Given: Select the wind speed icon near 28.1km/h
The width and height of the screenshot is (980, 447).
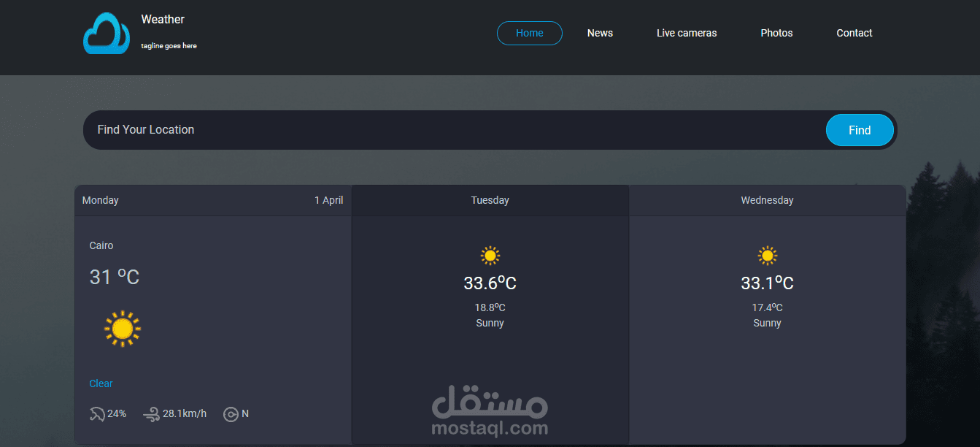Looking at the screenshot, I should pos(151,413).
